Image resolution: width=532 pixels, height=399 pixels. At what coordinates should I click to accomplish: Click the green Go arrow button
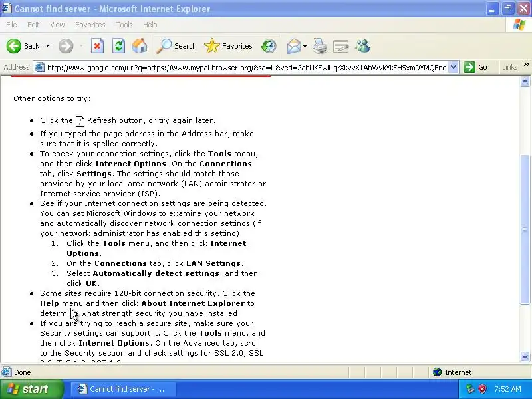click(x=469, y=67)
